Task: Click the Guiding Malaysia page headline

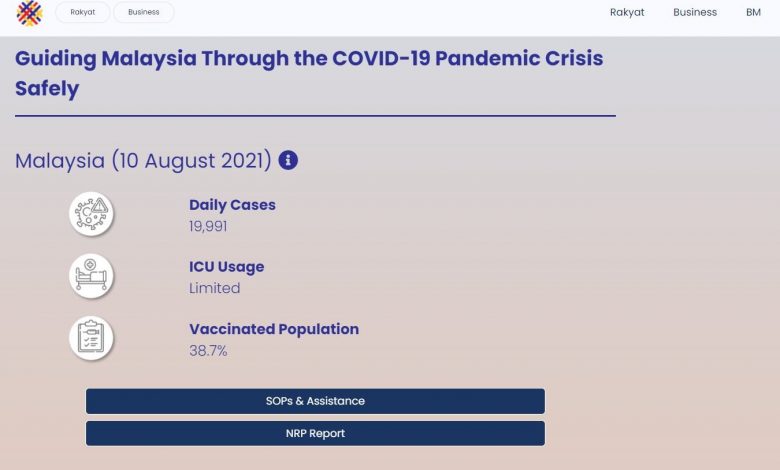Action: click(309, 72)
